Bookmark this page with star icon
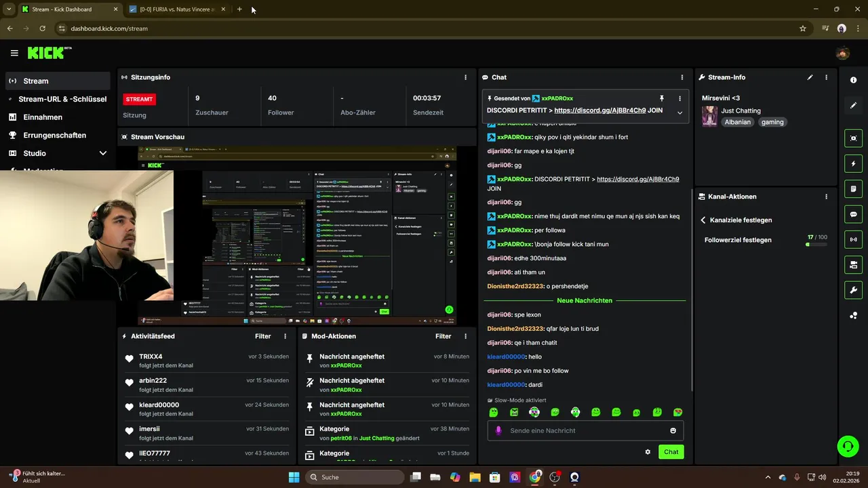The width and height of the screenshot is (868, 488). point(803,28)
